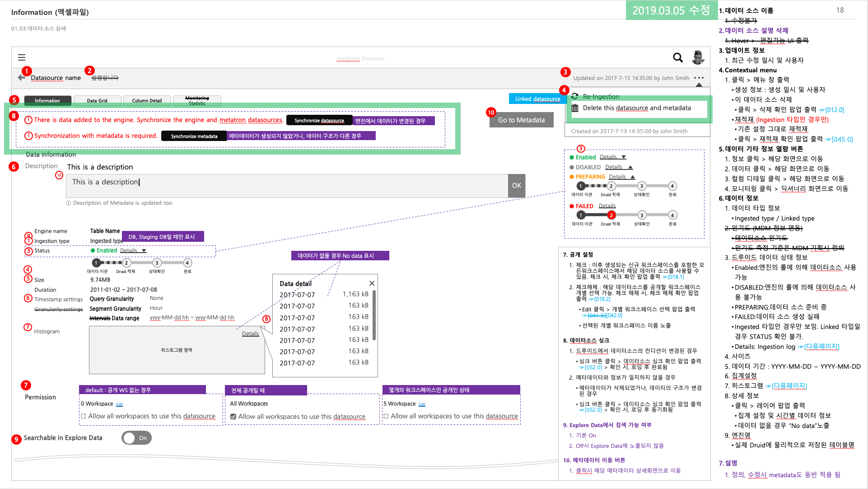Image resolution: width=868 pixels, height=489 pixels.
Task: Open the hamburger navigation menu
Action: [x=22, y=57]
